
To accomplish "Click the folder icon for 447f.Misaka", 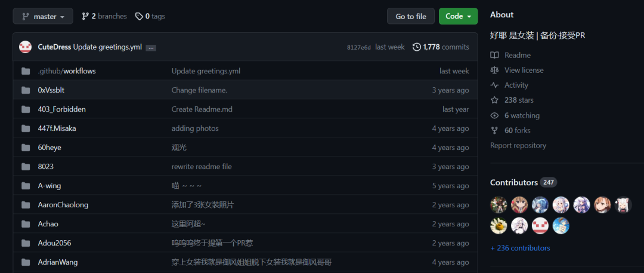I will (x=26, y=128).
